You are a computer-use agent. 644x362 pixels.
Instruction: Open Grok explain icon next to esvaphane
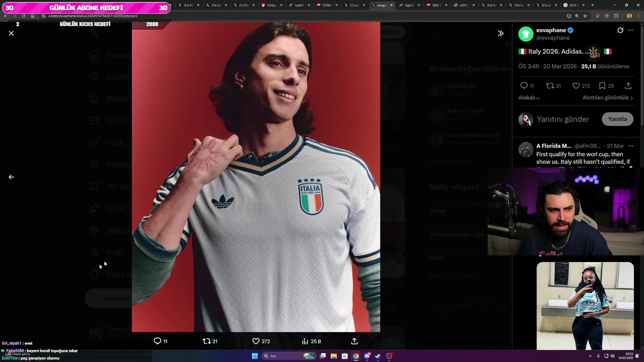(620, 30)
